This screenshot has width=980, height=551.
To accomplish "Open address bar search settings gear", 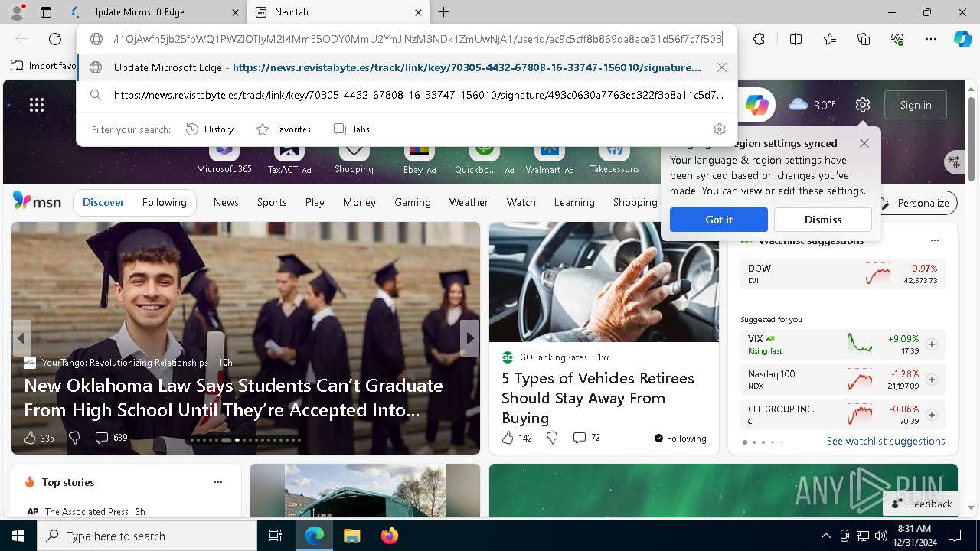I will (x=719, y=129).
